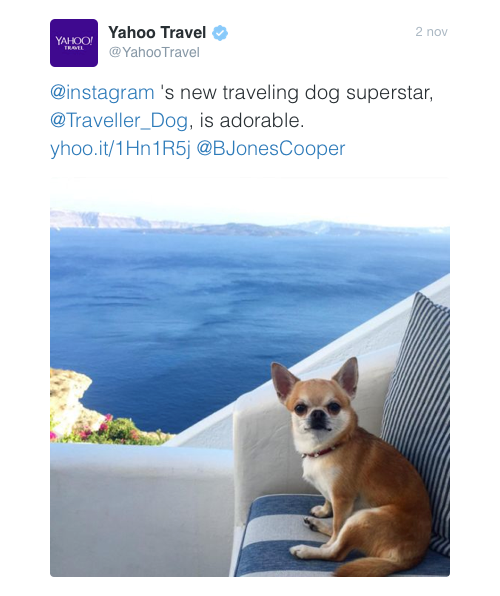Open the tweet via the 2 nov timestamp
The width and height of the screenshot is (500, 596).
[431, 32]
